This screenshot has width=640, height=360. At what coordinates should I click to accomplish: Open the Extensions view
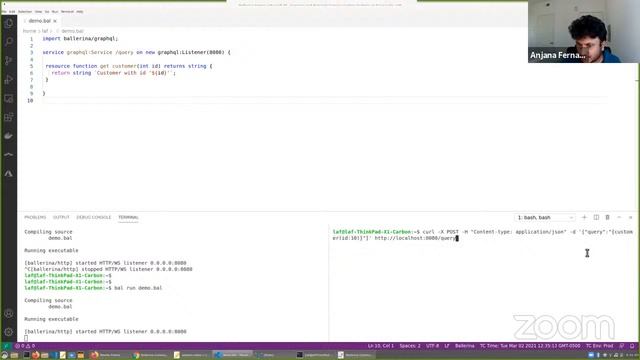pyautogui.click(x=9, y=117)
